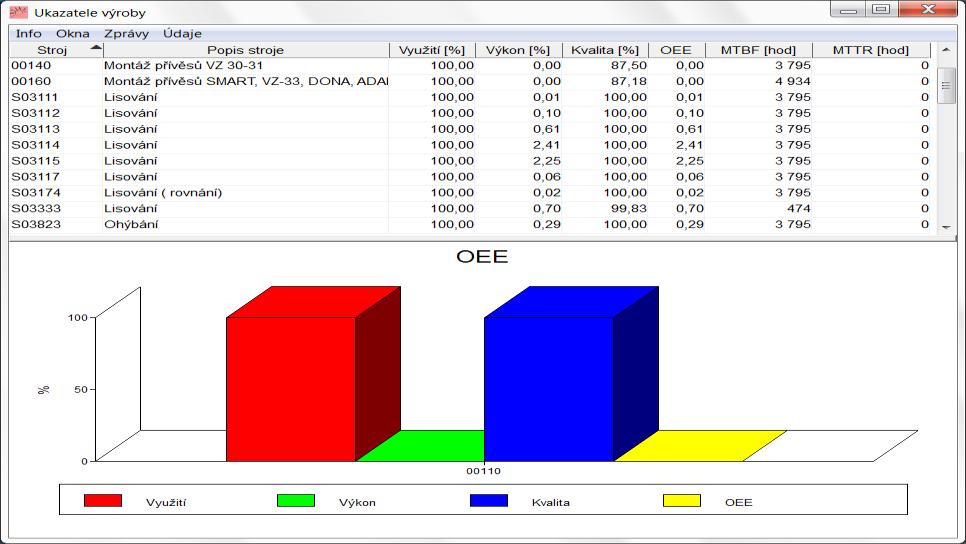Screen dimensions: 966x544
Task: Click the Kvalita legend label
Action: point(551,502)
